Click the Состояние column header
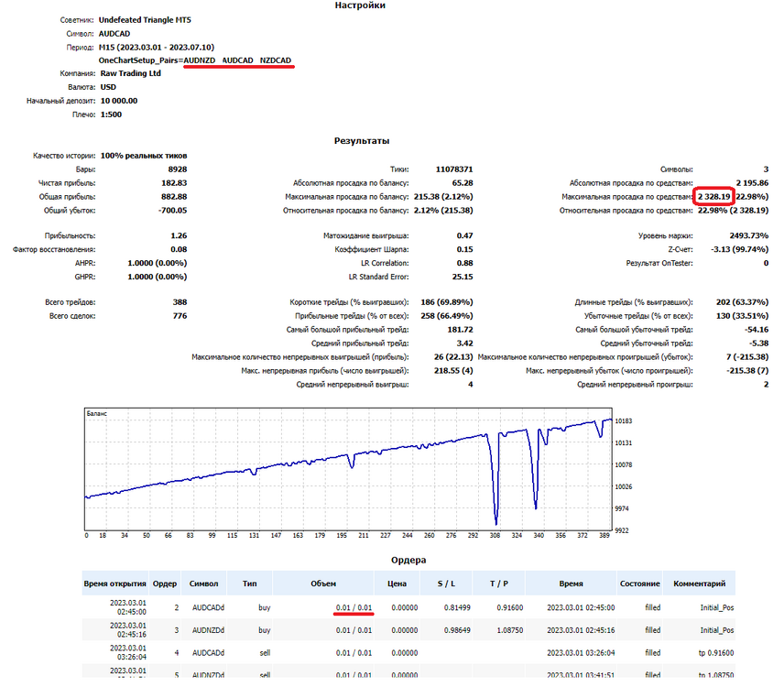The width and height of the screenshot is (784, 687). pyautogui.click(x=639, y=583)
